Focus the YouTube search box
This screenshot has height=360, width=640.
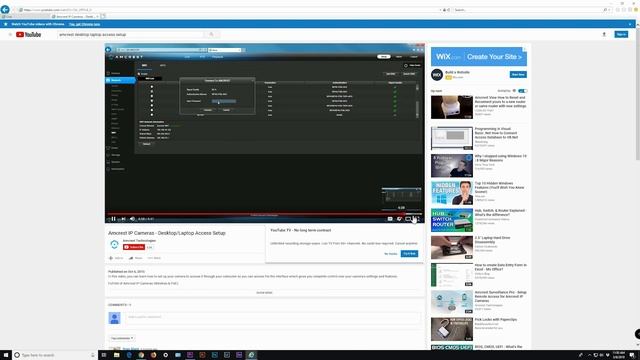131,35
